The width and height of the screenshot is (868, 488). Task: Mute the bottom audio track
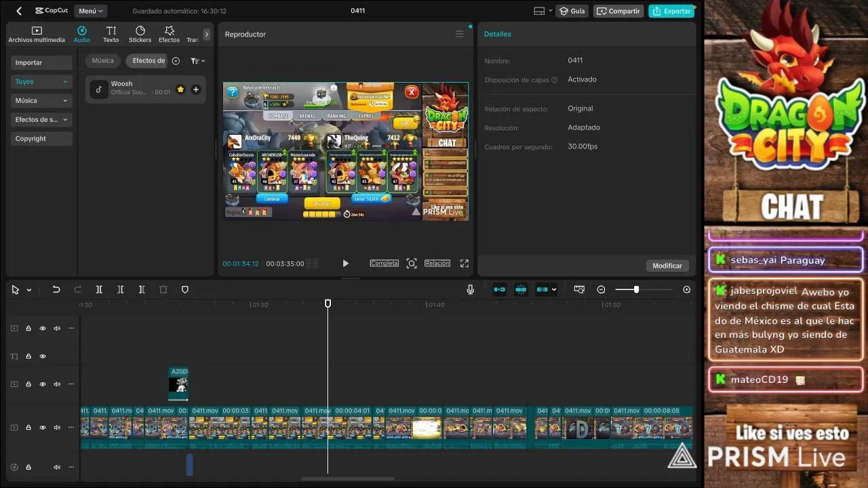click(57, 467)
